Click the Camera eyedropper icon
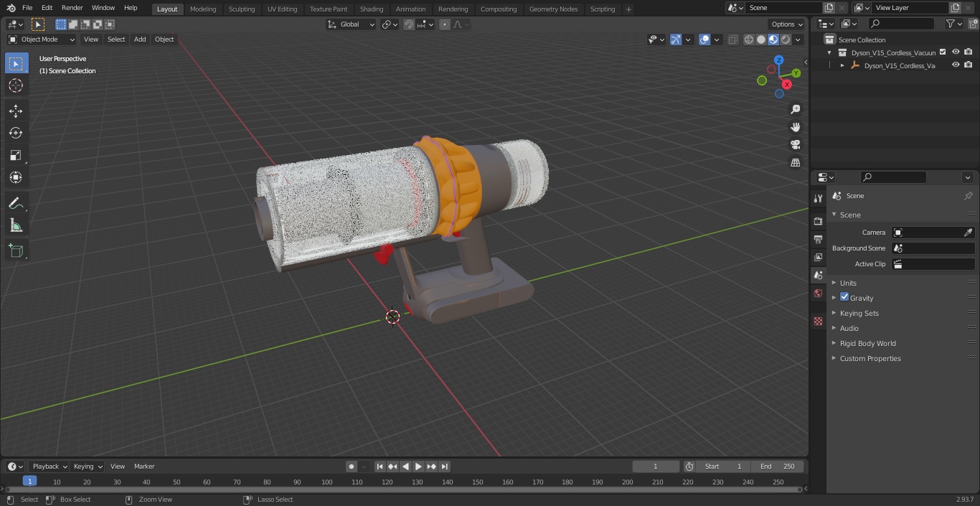 coord(968,233)
